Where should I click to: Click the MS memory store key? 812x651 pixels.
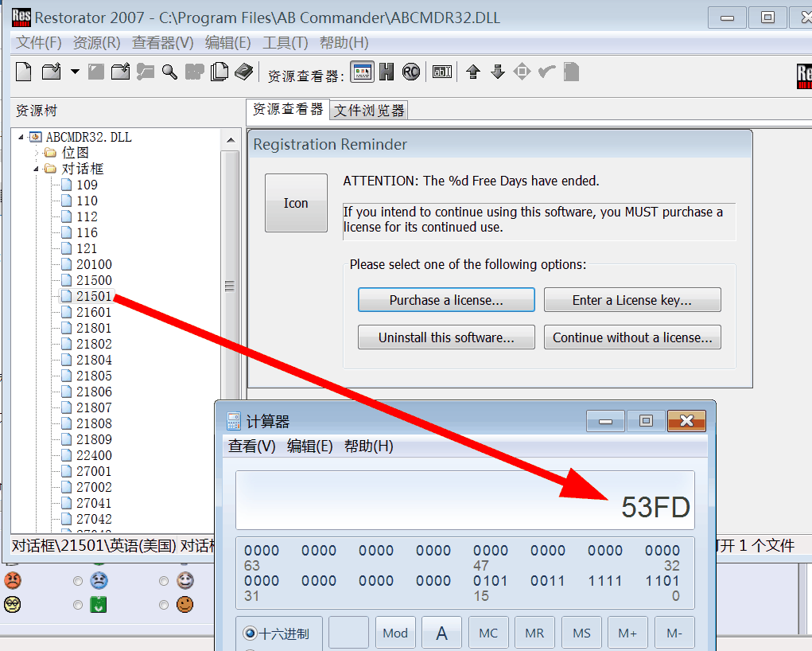581,633
